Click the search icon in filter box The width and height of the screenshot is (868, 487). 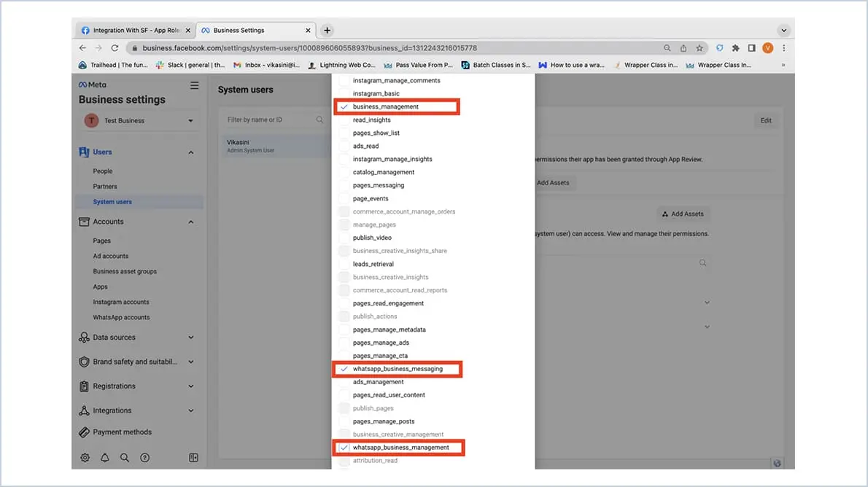click(319, 120)
